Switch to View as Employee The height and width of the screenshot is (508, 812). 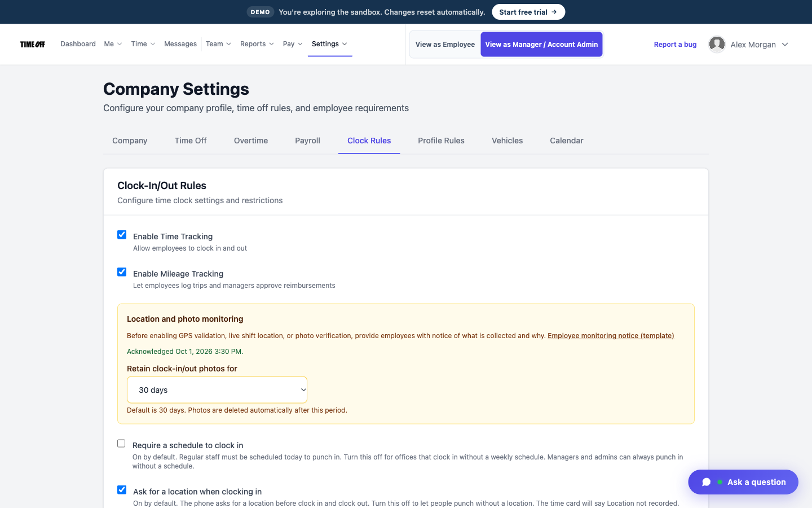445,45
